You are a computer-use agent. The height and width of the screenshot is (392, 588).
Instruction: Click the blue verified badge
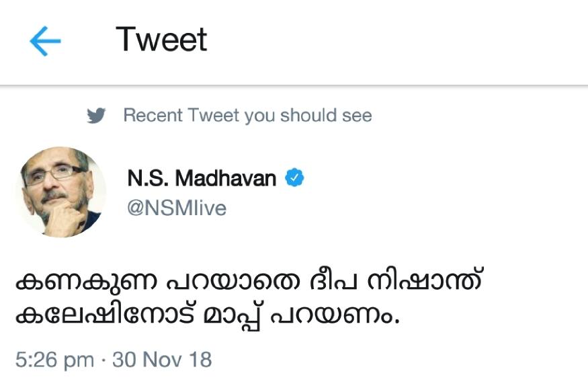(295, 178)
